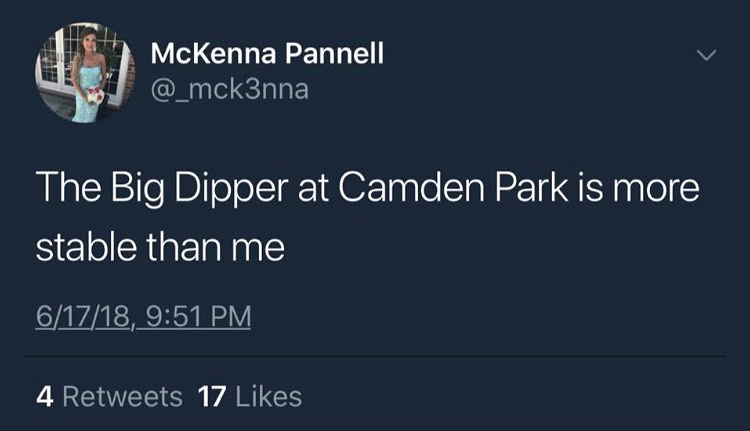Click the word "more" ending the first line
The height and width of the screenshot is (431, 750).
click(x=659, y=190)
